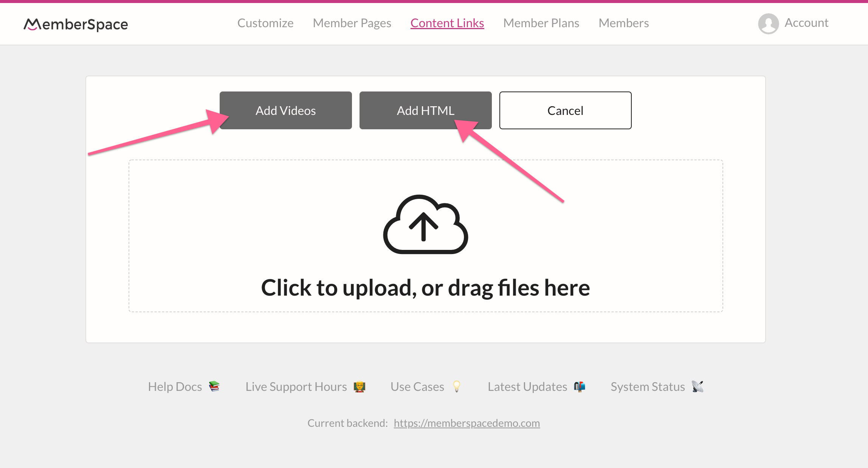The height and width of the screenshot is (468, 868).
Task: Click the MemberSpace logo
Action: point(76,23)
